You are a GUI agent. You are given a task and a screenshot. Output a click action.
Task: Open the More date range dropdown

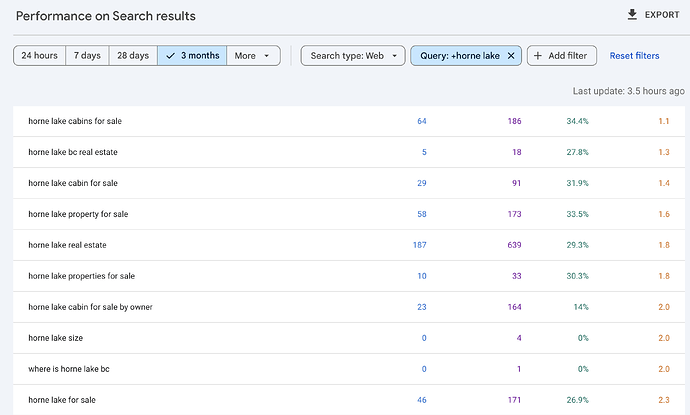tap(253, 56)
